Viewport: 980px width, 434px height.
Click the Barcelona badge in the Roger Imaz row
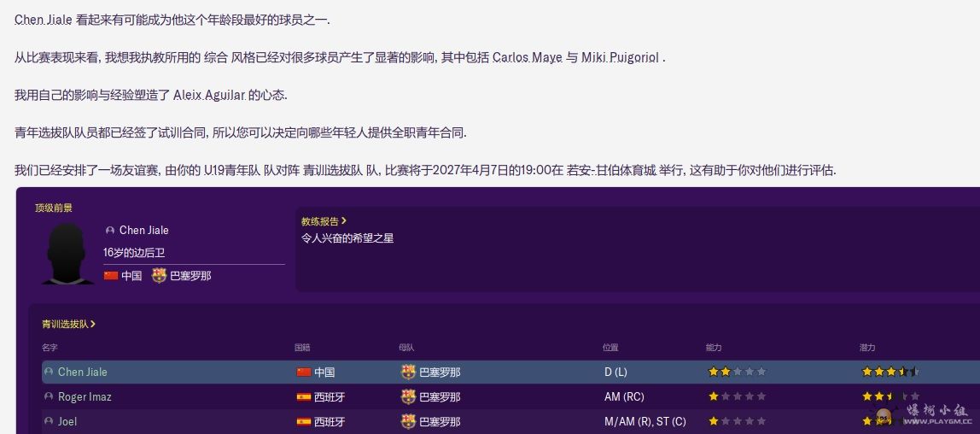(408, 397)
